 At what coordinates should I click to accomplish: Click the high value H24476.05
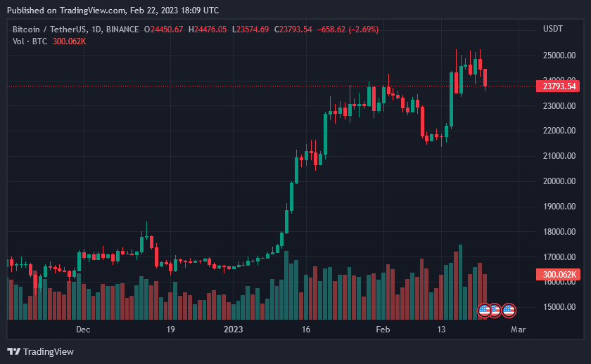coord(208,30)
